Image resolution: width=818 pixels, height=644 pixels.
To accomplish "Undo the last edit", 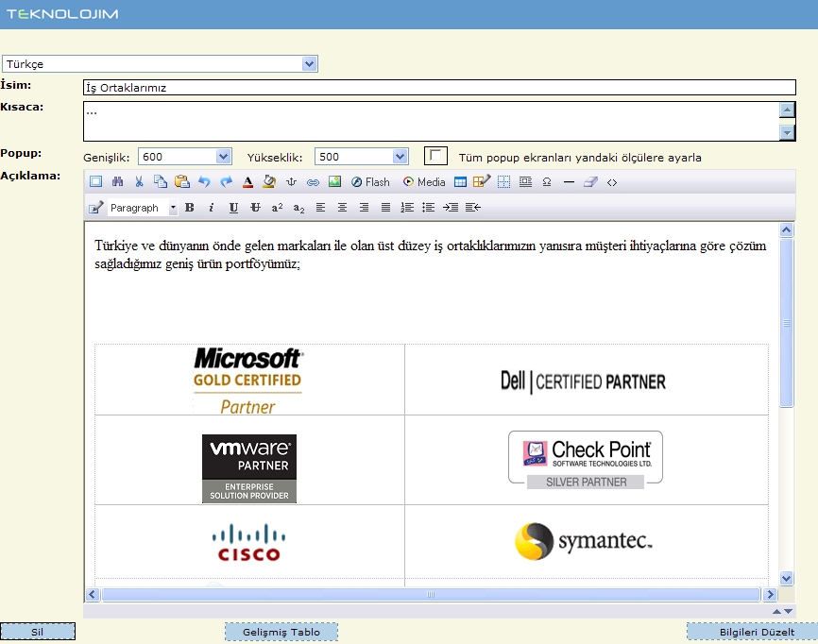I will pos(204,182).
